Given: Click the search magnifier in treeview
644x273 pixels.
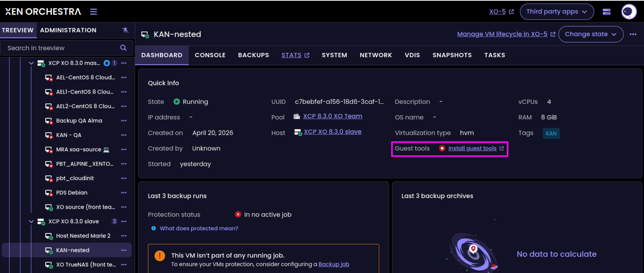Looking at the screenshot, I should [123, 48].
